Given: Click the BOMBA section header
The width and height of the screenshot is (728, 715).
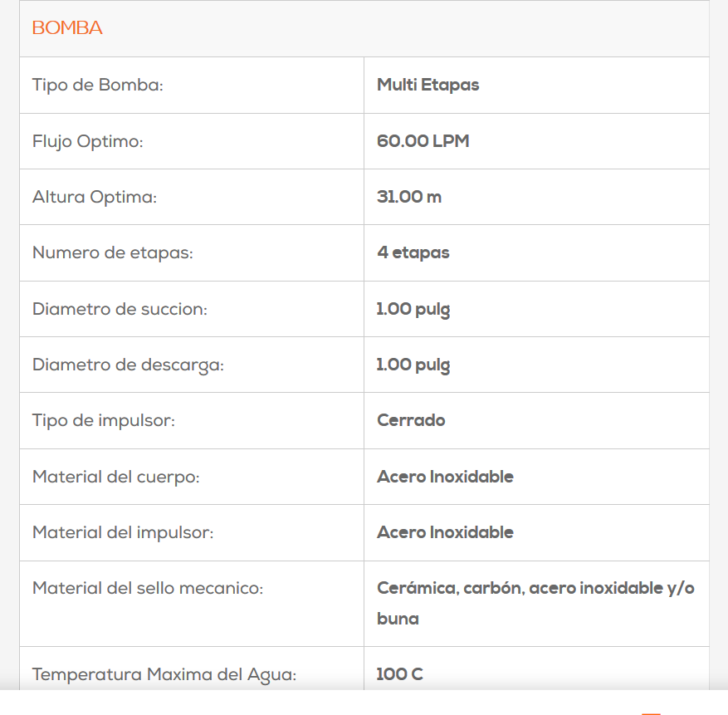Looking at the screenshot, I should [x=67, y=28].
